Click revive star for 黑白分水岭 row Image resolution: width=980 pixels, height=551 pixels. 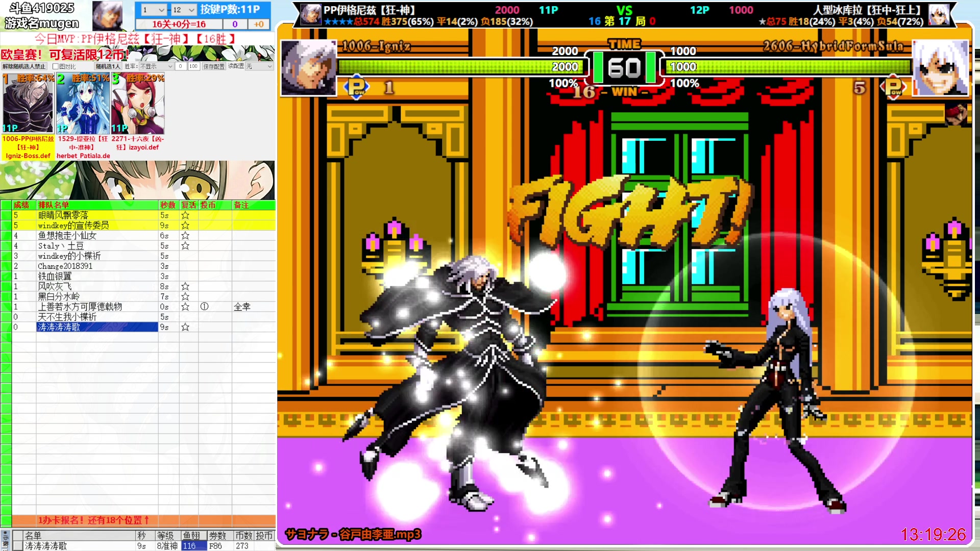[185, 296]
